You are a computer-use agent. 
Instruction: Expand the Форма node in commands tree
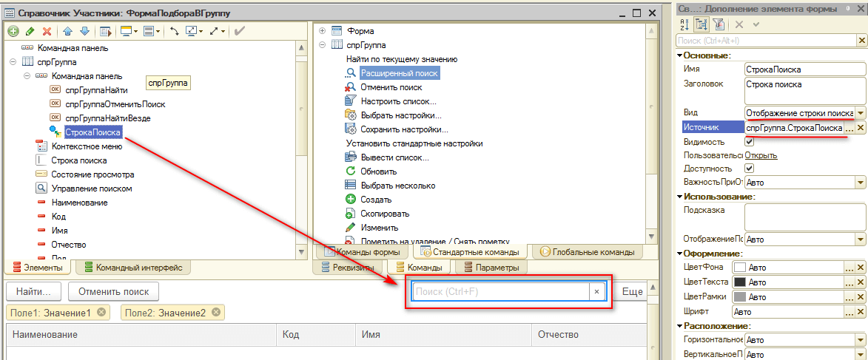(x=323, y=31)
